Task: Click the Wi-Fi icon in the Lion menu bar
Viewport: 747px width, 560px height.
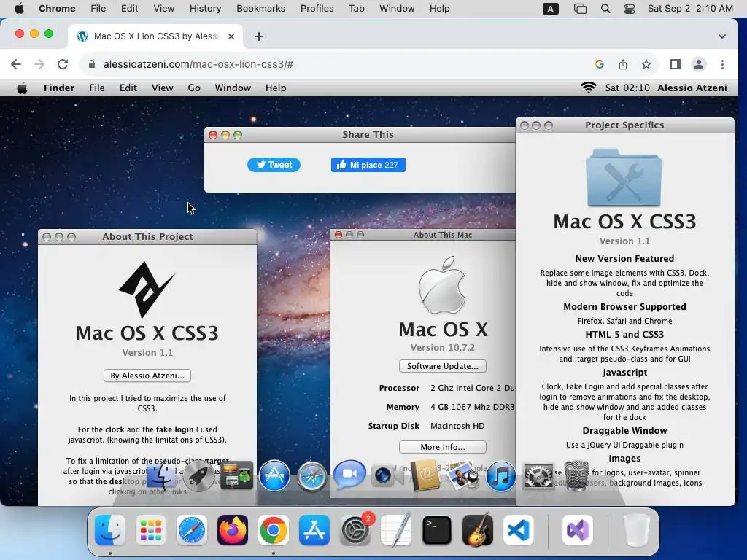Action: point(589,87)
